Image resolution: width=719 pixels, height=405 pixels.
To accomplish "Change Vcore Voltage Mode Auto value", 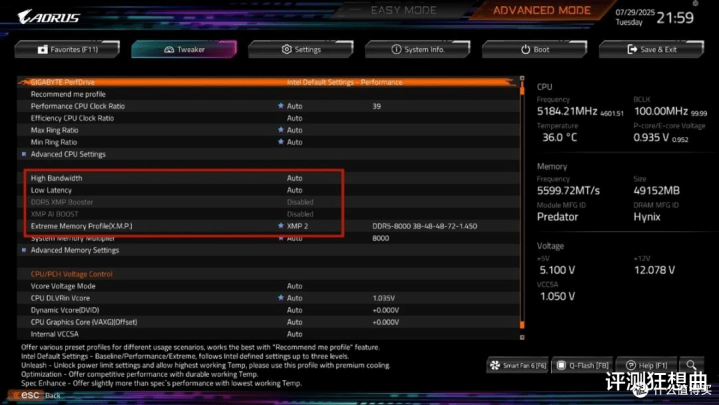I will pos(294,286).
